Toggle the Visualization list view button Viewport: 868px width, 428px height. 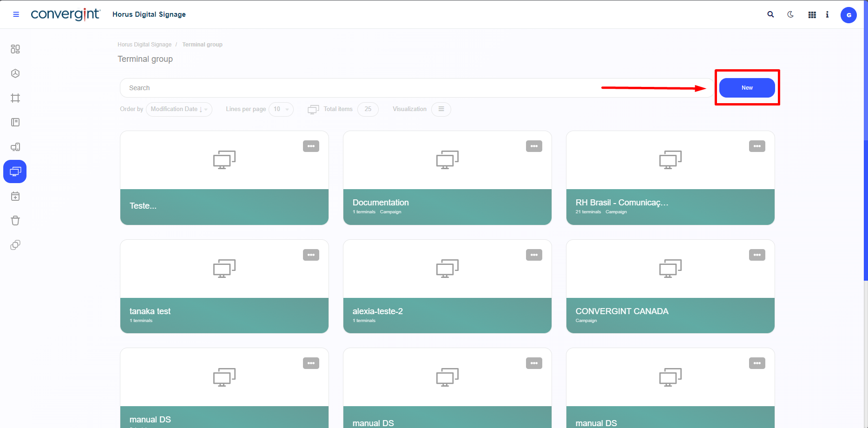tap(441, 109)
